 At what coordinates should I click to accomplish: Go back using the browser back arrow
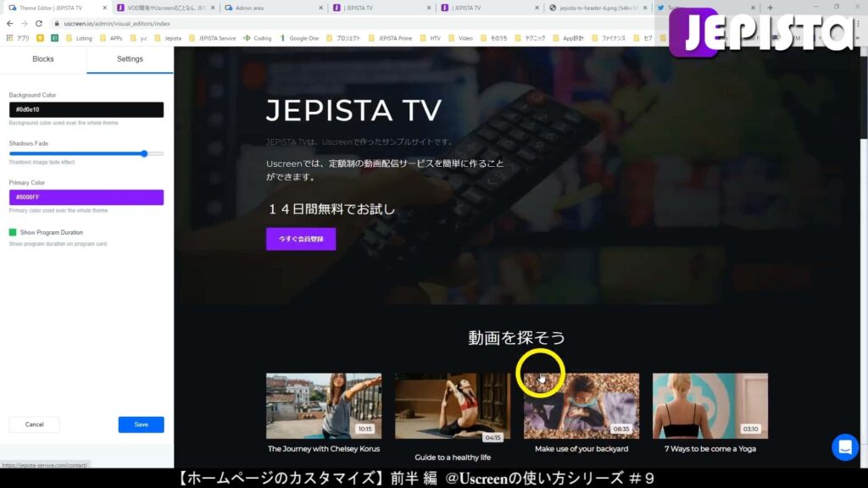click(x=9, y=24)
